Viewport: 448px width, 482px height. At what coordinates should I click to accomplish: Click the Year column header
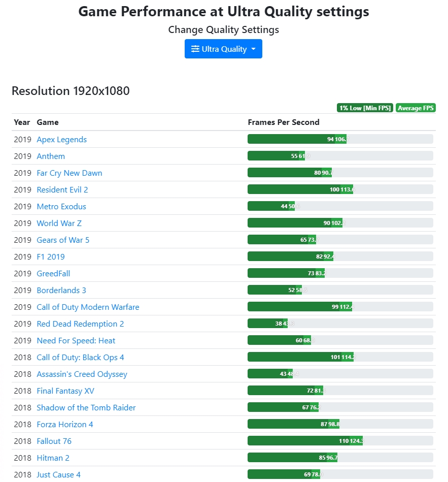[x=22, y=122]
